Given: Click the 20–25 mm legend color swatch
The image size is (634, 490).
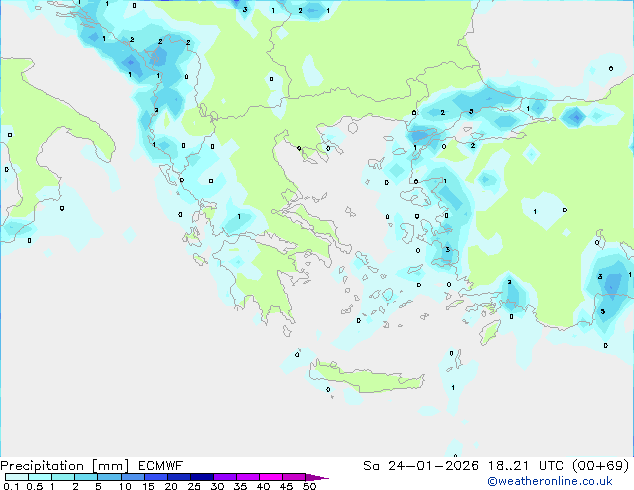Looking at the screenshot, I should pyautogui.click(x=179, y=477).
